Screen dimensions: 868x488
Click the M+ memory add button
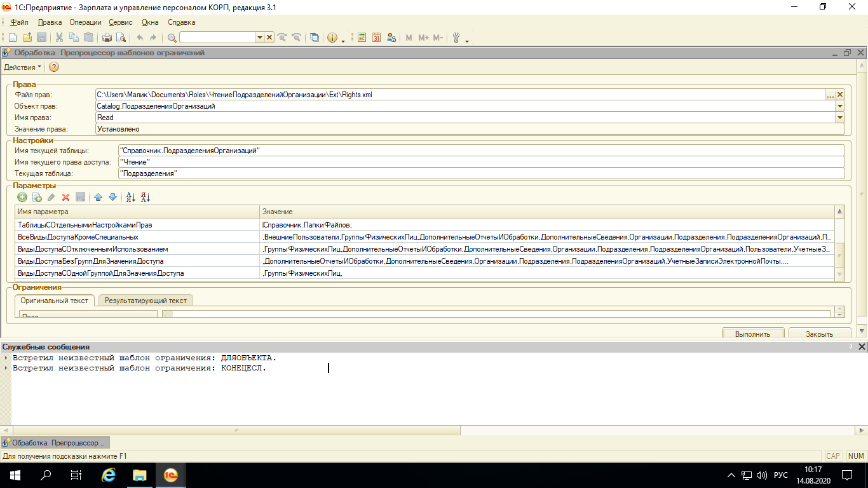pyautogui.click(x=423, y=38)
